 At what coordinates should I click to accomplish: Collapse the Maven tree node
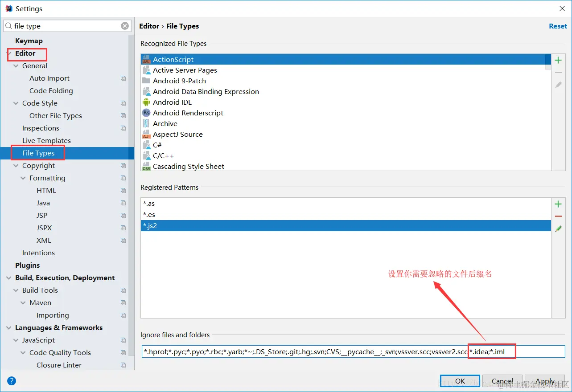tap(23, 303)
